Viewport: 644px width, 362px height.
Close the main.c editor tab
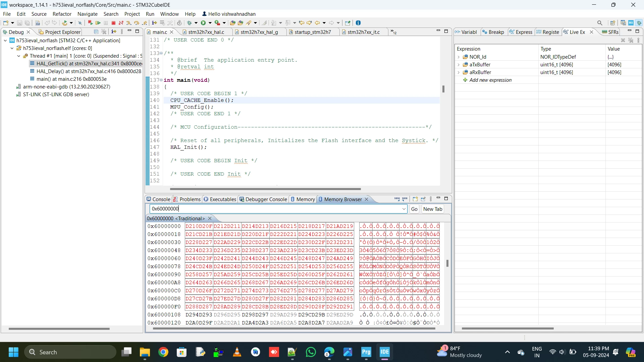172,32
